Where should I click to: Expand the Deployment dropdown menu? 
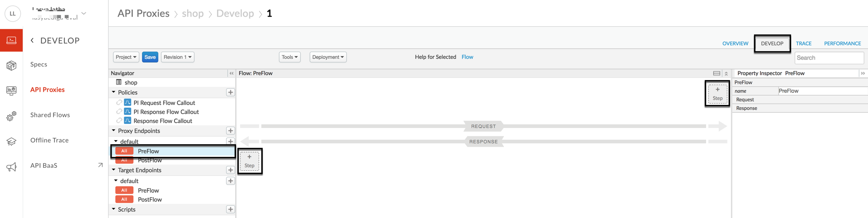pos(328,57)
